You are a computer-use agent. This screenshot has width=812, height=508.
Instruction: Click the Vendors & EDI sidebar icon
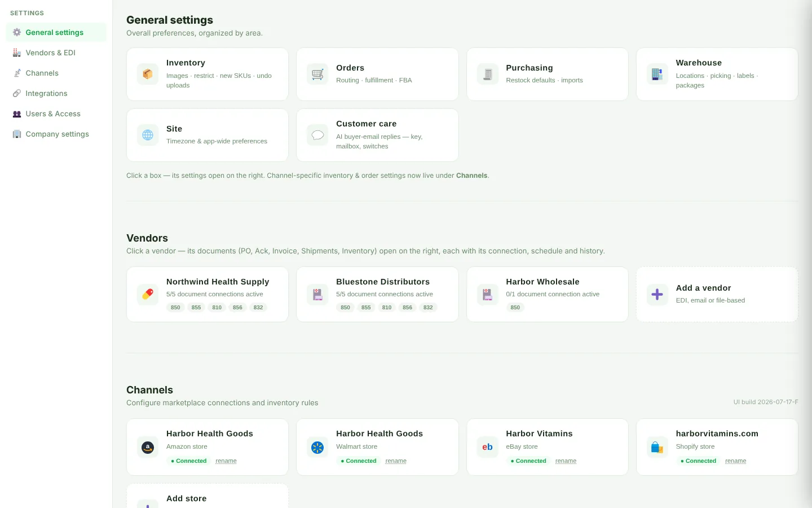pos(17,52)
